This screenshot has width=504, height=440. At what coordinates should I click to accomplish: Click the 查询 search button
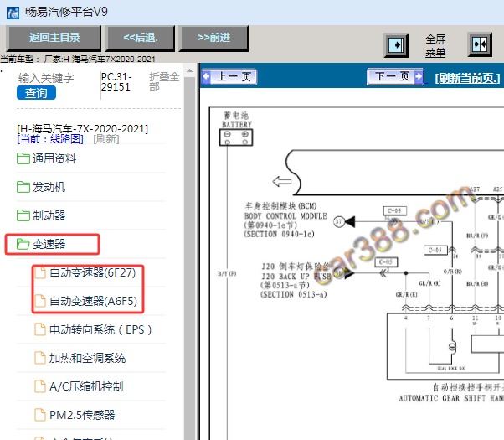click(36, 93)
